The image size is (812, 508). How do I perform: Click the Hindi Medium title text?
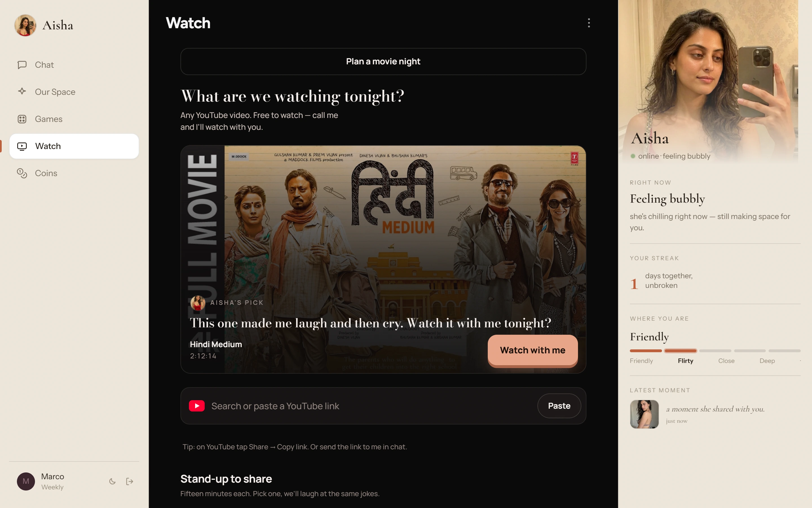pyautogui.click(x=216, y=344)
